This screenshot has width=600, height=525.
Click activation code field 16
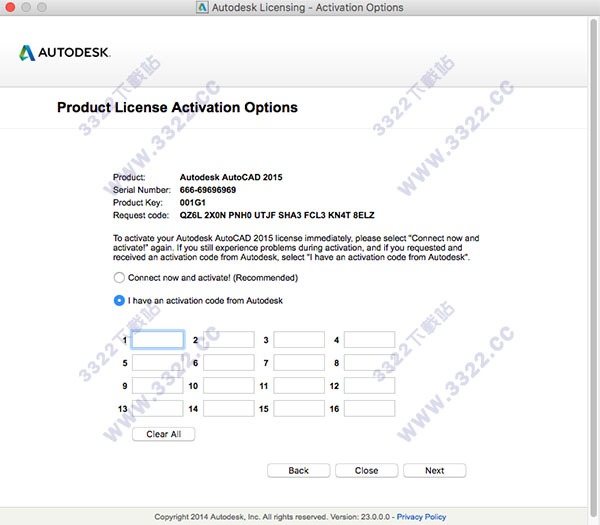point(369,409)
